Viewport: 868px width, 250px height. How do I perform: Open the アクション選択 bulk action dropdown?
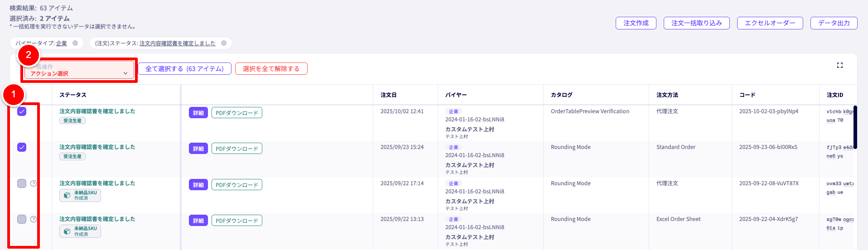[79, 70]
